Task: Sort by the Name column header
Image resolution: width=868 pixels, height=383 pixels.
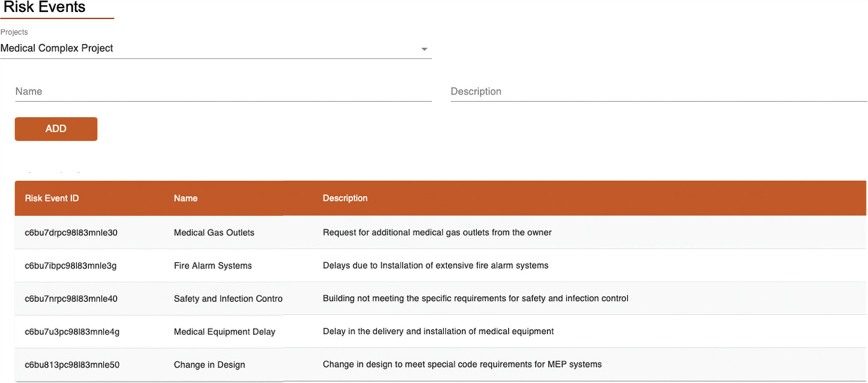Action: click(x=185, y=198)
